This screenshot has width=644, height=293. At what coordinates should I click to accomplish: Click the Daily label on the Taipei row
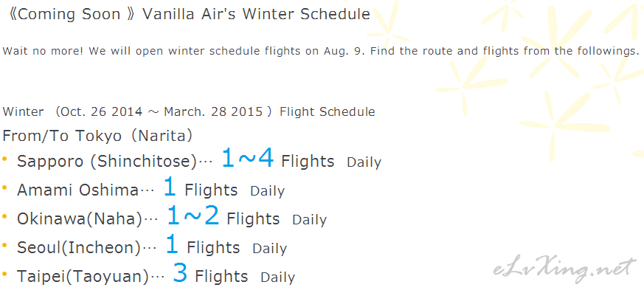pos(277,278)
